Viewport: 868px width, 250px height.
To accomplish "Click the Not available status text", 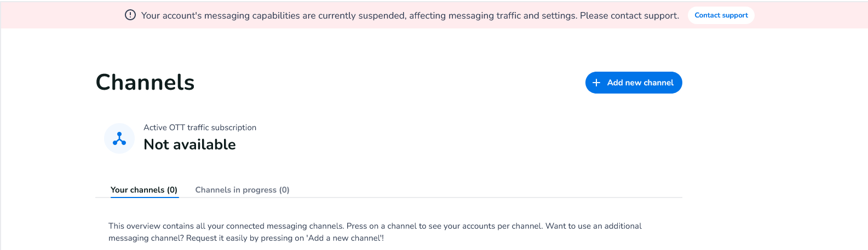I will (189, 144).
